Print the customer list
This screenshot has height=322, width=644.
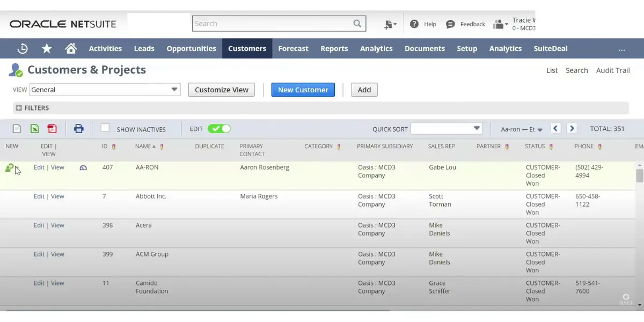(79, 129)
